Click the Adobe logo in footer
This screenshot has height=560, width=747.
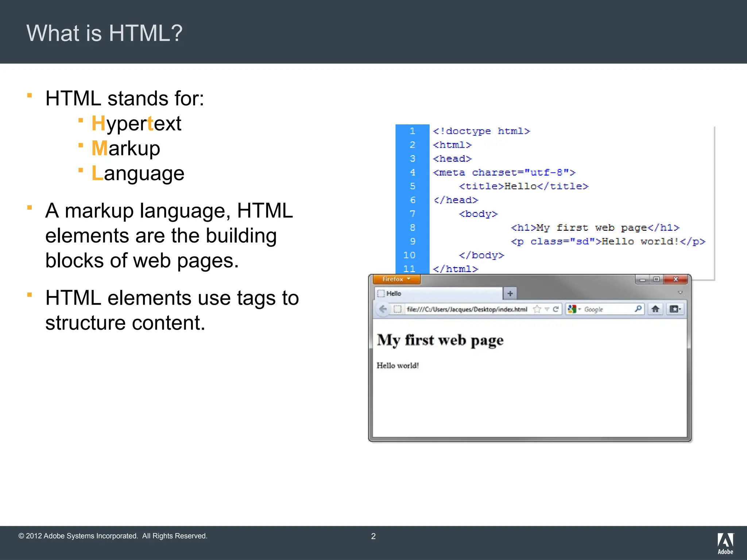click(725, 543)
